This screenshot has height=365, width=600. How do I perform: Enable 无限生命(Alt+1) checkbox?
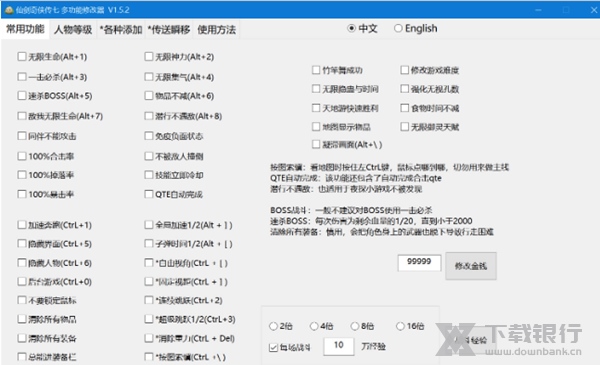(22, 57)
